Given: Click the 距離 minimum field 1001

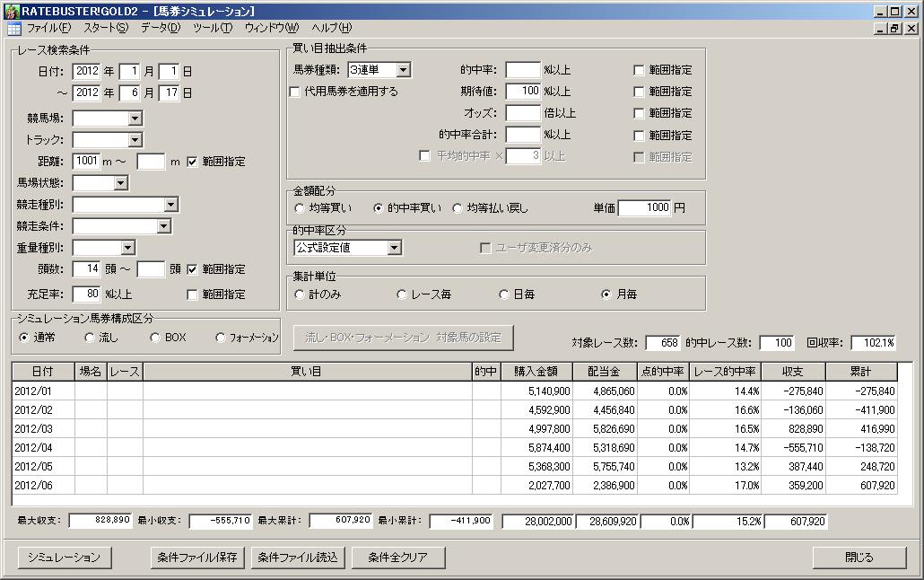Looking at the screenshot, I should [x=87, y=161].
